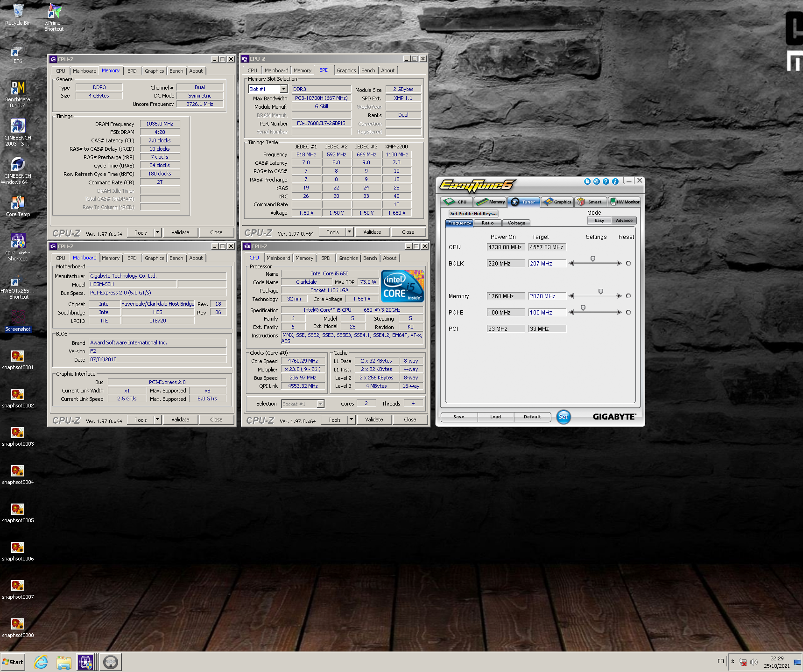803x672 pixels.
Task: Switch to EasyTune6 Graphics tab
Action: click(x=557, y=202)
